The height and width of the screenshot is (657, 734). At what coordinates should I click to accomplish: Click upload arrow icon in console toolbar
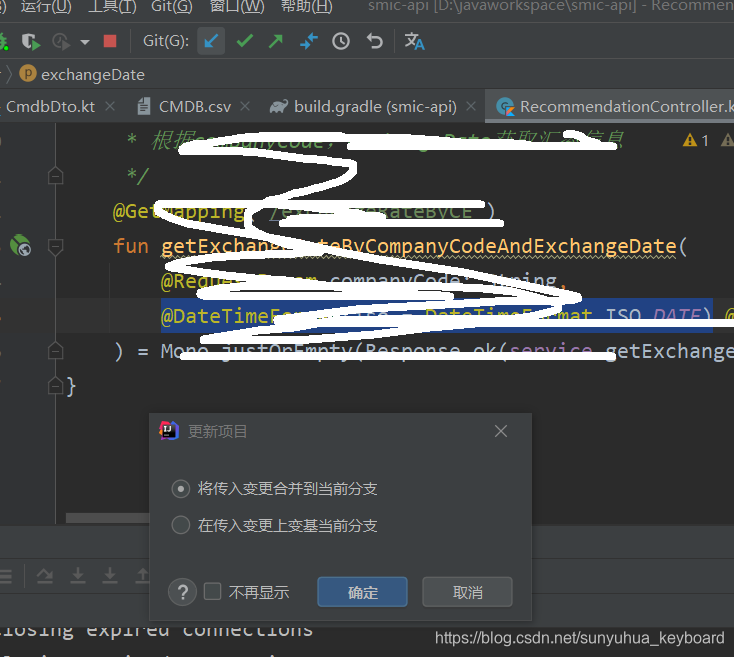pos(142,575)
